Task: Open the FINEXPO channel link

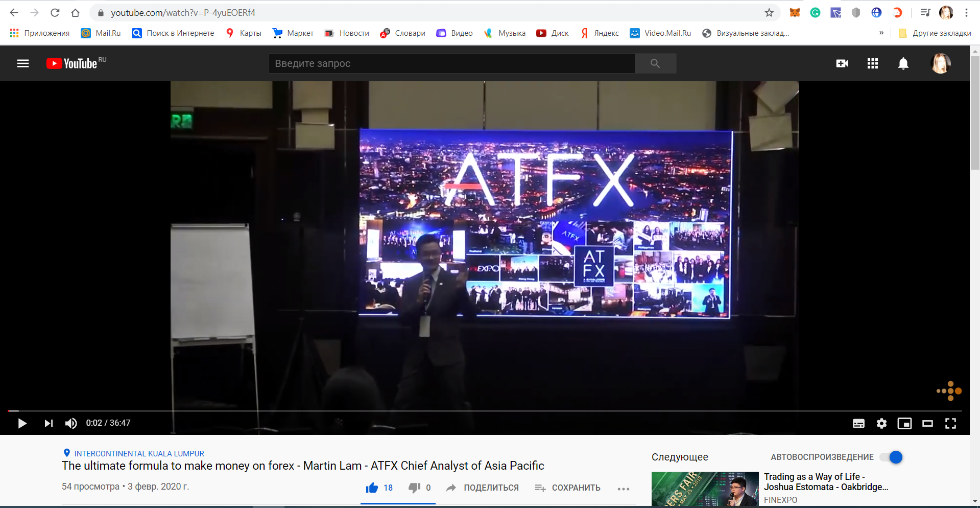Action: 780,500
